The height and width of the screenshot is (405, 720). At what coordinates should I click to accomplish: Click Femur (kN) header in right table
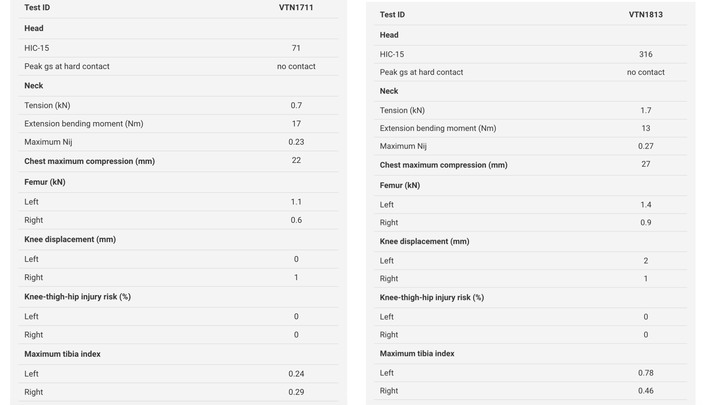click(400, 185)
